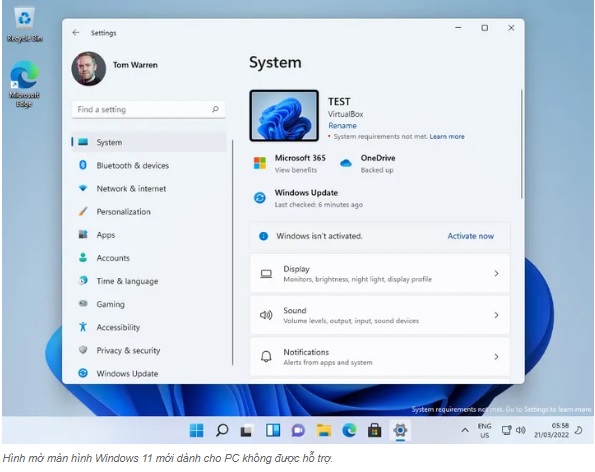Click the Activate now link
The image size is (595, 472).
point(471,236)
